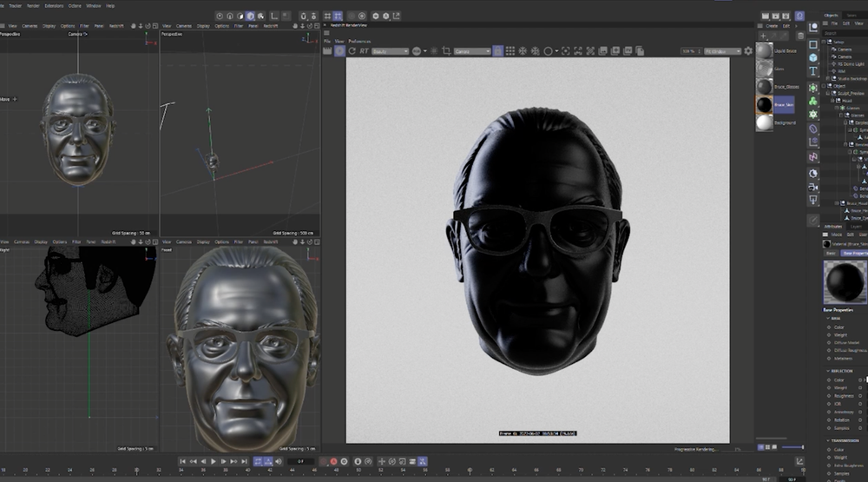Play the animation forward
This screenshot has width=868, height=482.
coord(214,461)
